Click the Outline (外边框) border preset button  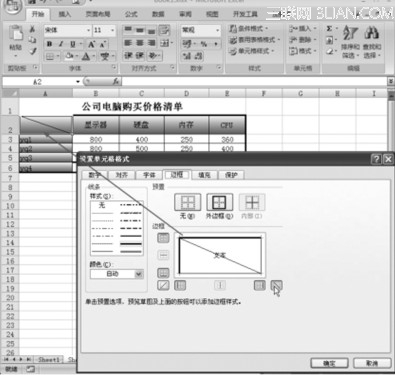click(219, 202)
